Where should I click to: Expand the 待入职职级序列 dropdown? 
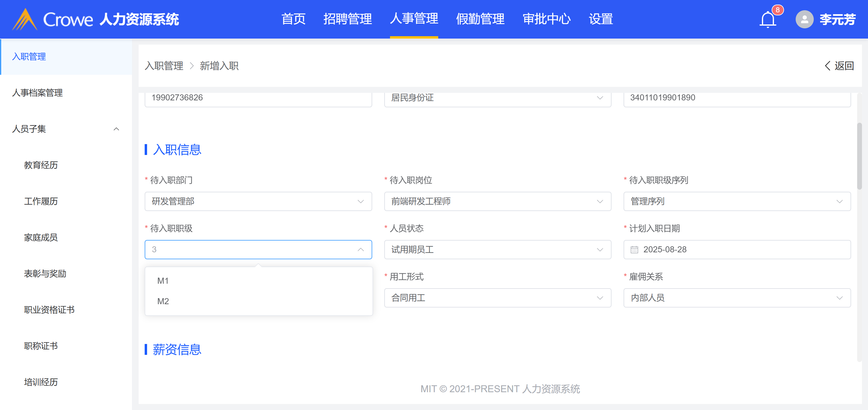coord(737,201)
